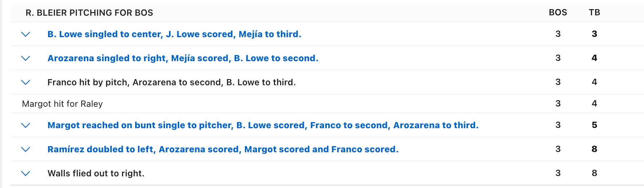Toggle chevron next to Ramírez doubled to left
This screenshot has width=644, height=188.
25,149
